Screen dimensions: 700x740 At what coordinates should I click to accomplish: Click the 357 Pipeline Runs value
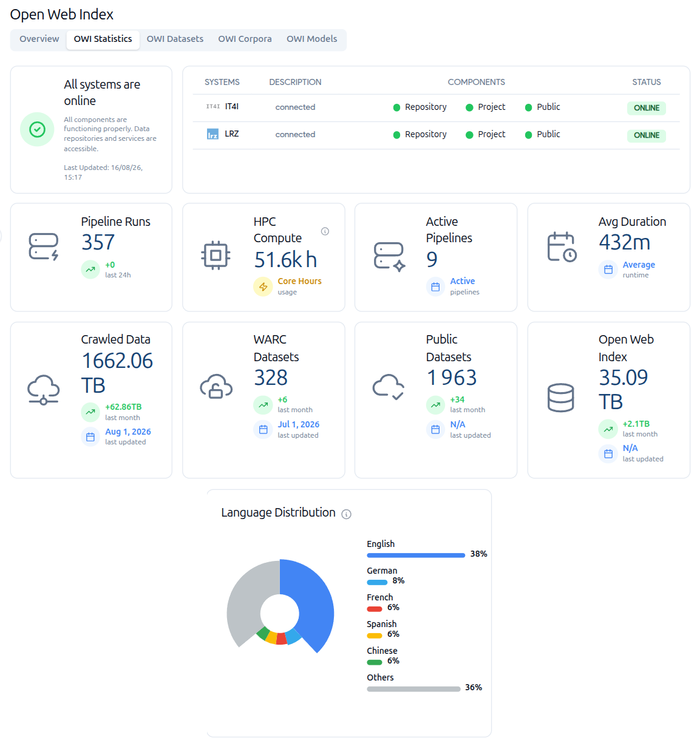pyautogui.click(x=98, y=242)
